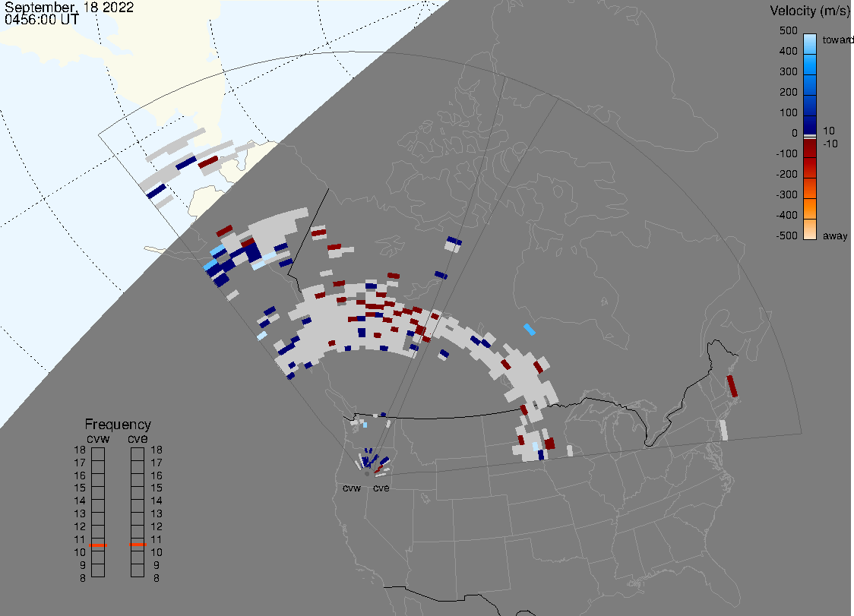This screenshot has width=854, height=616.
Task: Select the dark red -100–0 color segment
Action: point(810,148)
